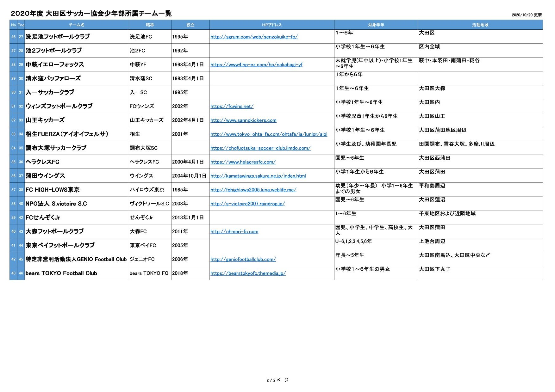Open the geniofootballclub.com link

(x=243, y=260)
